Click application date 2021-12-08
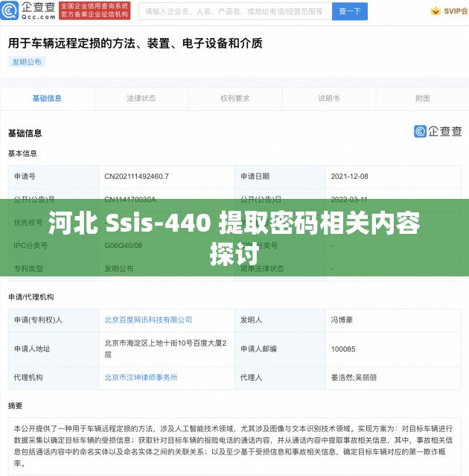Image resolution: width=469 pixels, height=476 pixels. tap(349, 177)
